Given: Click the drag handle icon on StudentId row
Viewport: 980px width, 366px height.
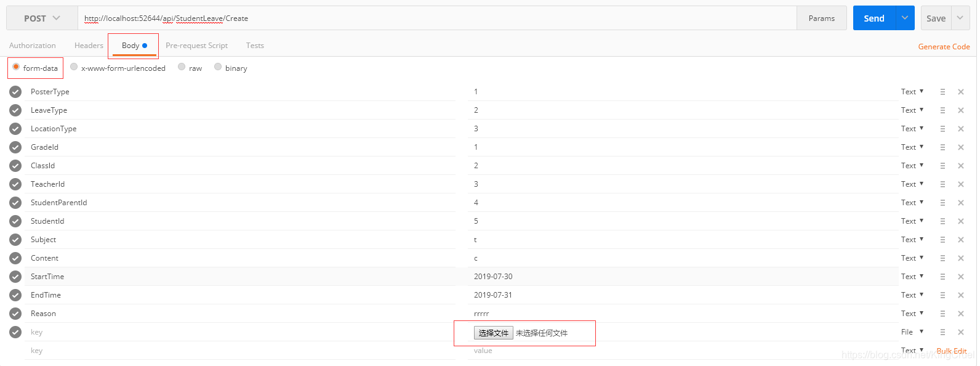Looking at the screenshot, I should [x=942, y=221].
